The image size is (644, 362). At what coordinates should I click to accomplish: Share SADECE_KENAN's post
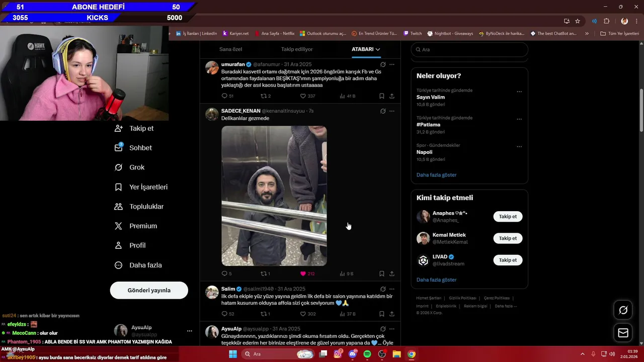392,274
